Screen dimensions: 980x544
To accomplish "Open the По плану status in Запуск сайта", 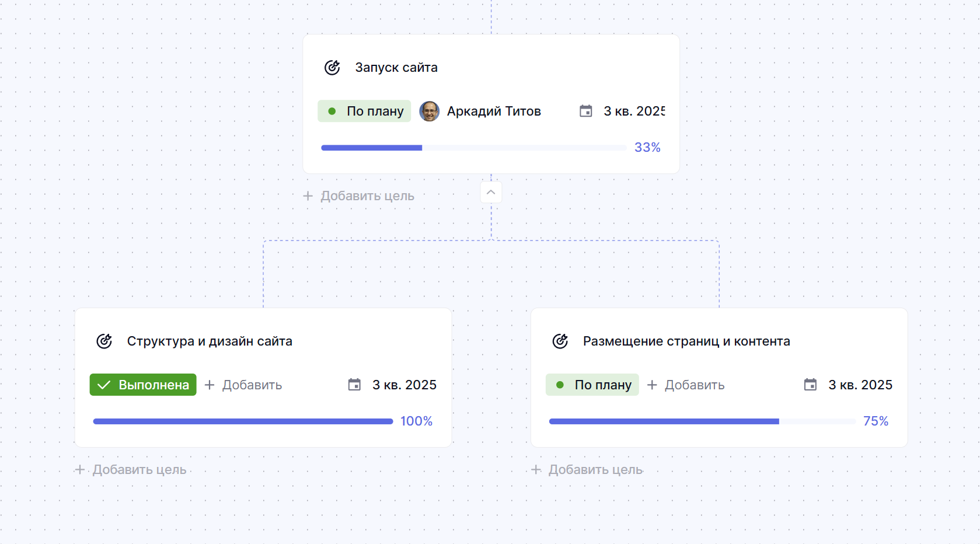I will click(x=364, y=111).
